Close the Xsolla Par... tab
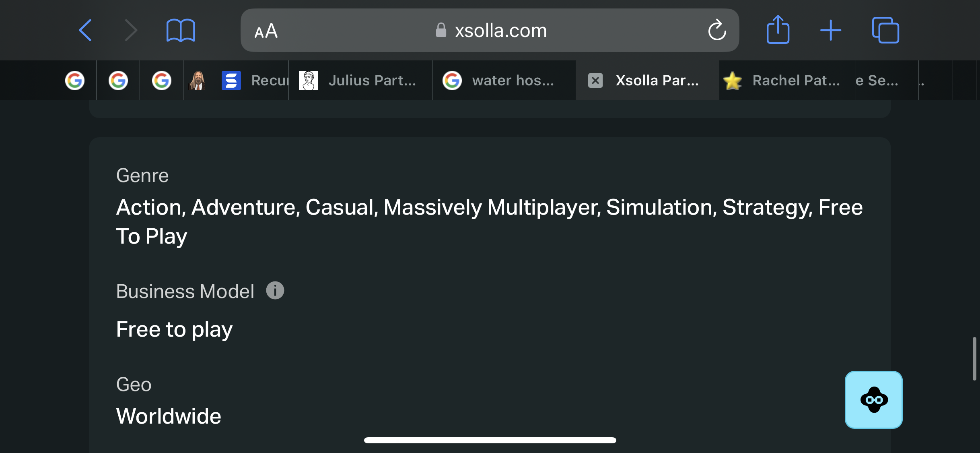980x453 pixels. [595, 81]
